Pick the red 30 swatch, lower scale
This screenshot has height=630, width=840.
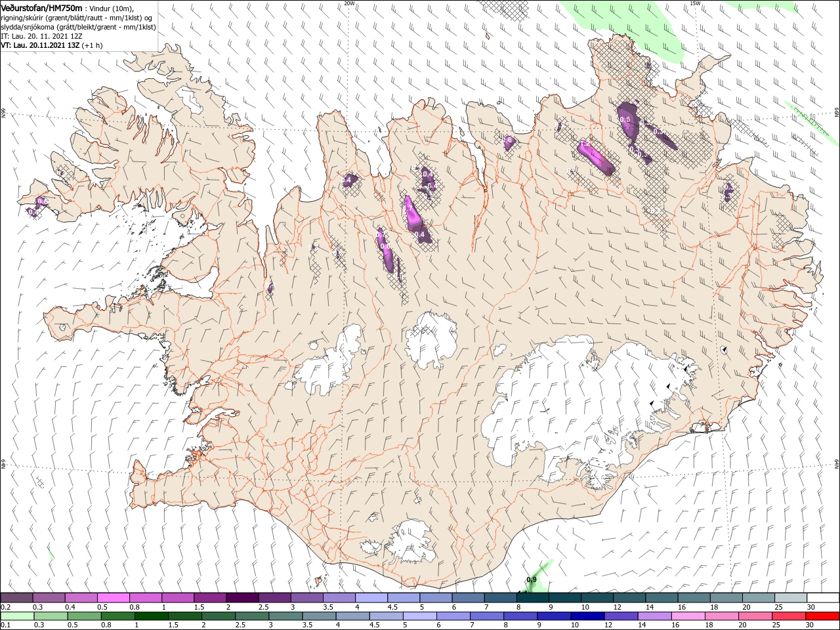tap(823, 616)
